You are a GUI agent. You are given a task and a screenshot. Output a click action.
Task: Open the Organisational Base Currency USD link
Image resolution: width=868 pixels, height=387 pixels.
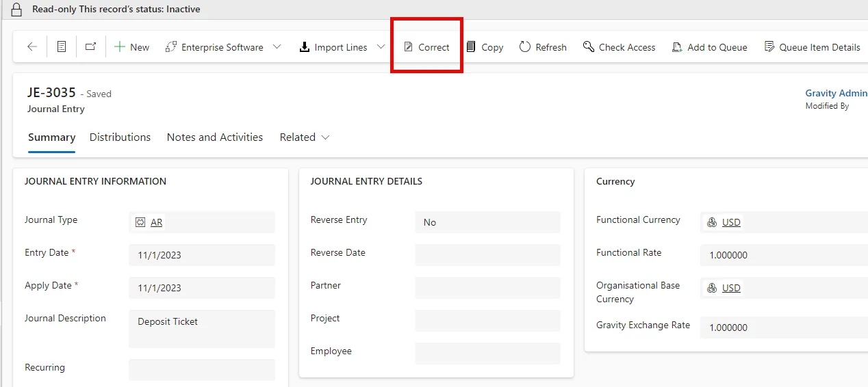[731, 288]
